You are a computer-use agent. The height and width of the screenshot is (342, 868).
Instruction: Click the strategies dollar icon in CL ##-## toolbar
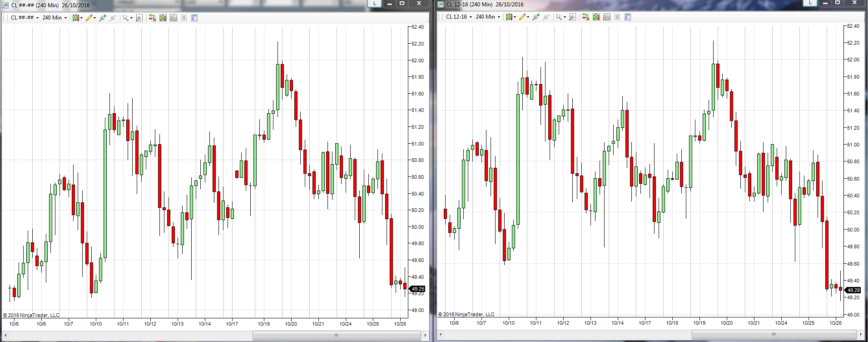[x=184, y=18]
